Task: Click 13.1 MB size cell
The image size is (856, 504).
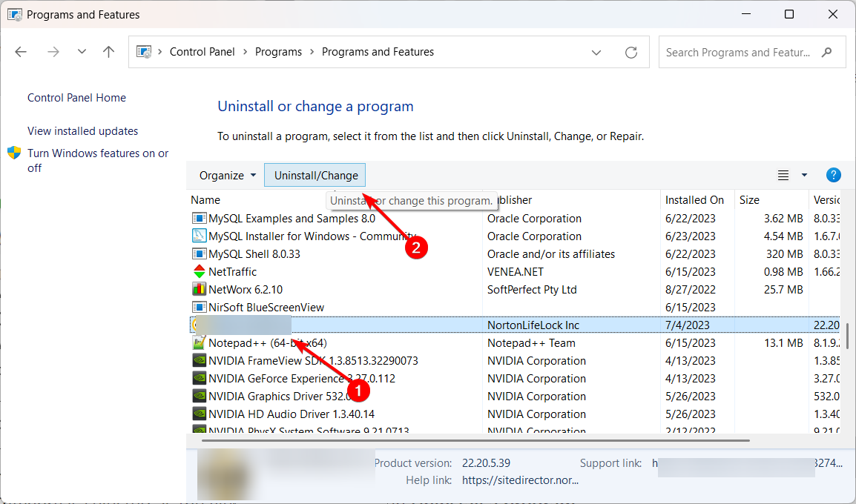Action: (x=783, y=343)
